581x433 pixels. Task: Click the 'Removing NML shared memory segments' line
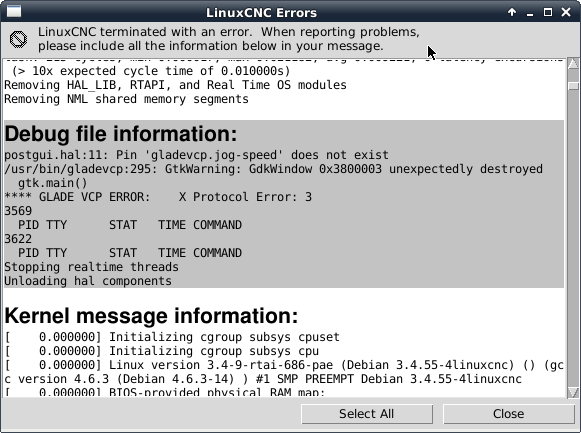tap(126, 99)
